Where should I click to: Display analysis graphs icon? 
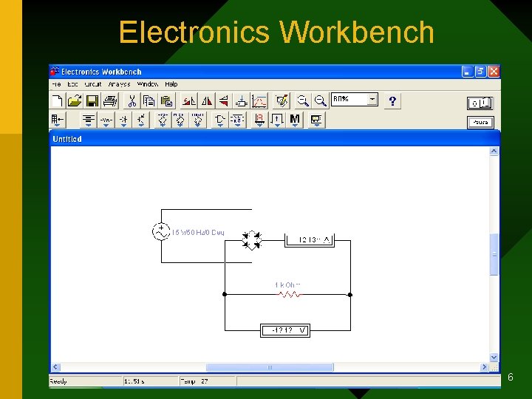click(x=259, y=100)
